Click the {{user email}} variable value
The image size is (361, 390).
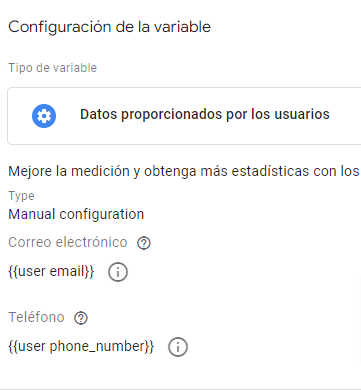tap(51, 271)
